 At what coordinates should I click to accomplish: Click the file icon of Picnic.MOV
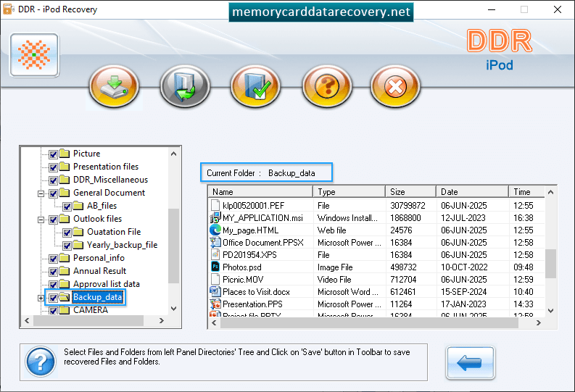pos(215,279)
